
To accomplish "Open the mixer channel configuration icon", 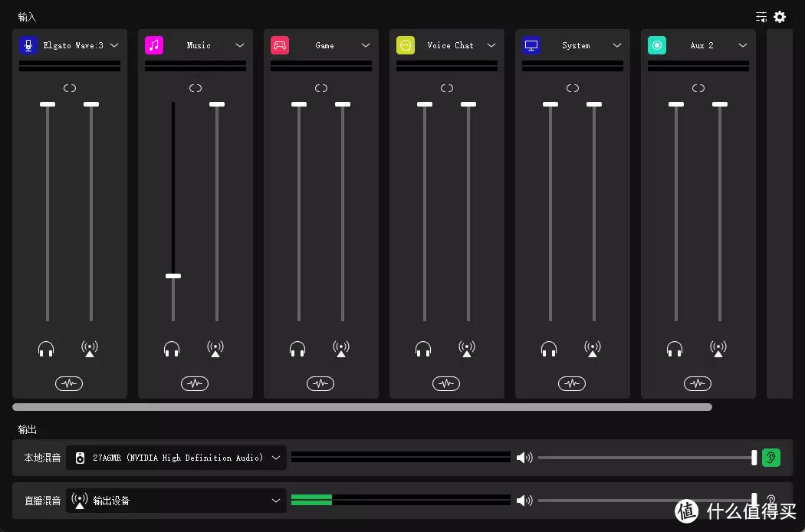I will [761, 17].
